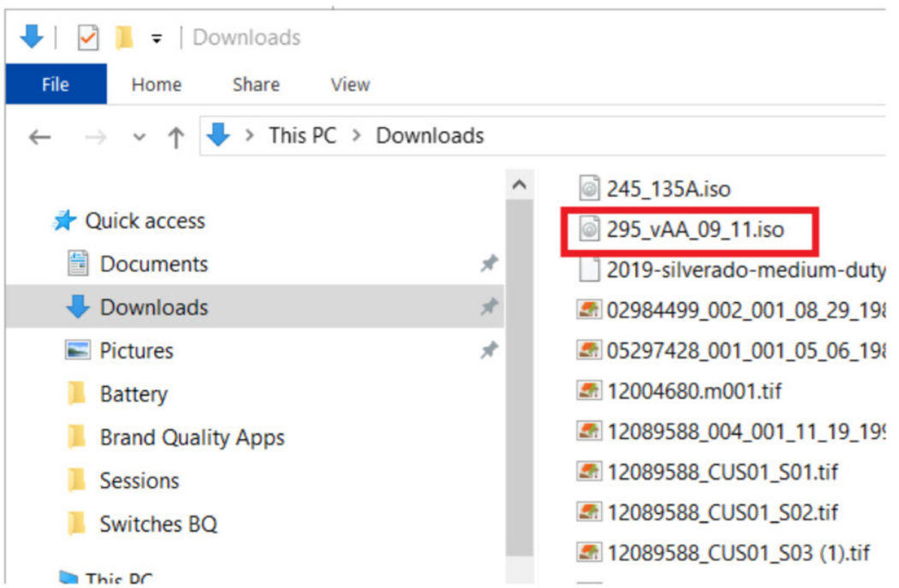Open the Brand Quality Apps folder
The height and width of the screenshot is (588, 899).
(x=192, y=437)
